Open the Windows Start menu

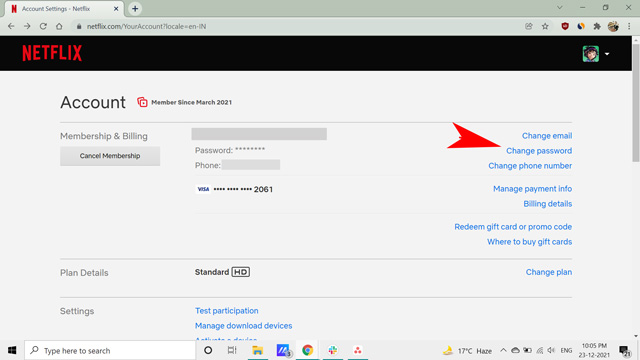(x=12, y=350)
